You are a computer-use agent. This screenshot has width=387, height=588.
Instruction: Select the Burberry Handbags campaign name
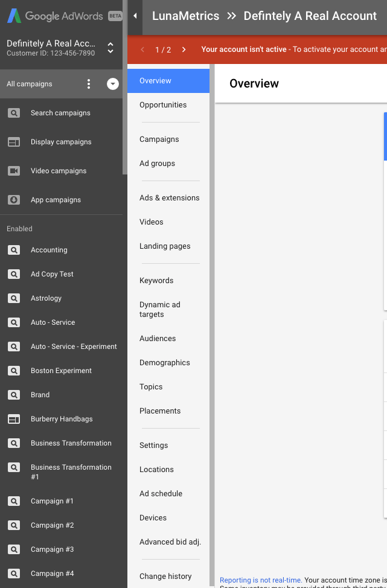pos(62,419)
